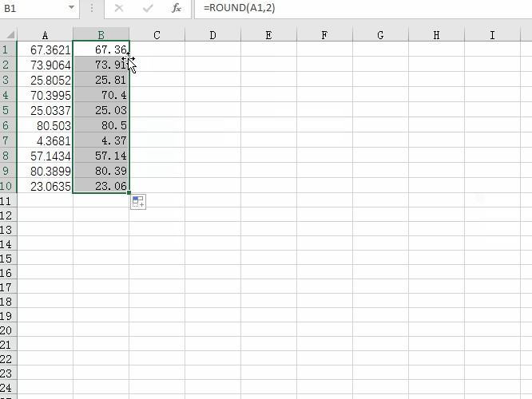The width and height of the screenshot is (532, 399).
Task: Click cell containing 80.503
Action: click(x=45, y=125)
